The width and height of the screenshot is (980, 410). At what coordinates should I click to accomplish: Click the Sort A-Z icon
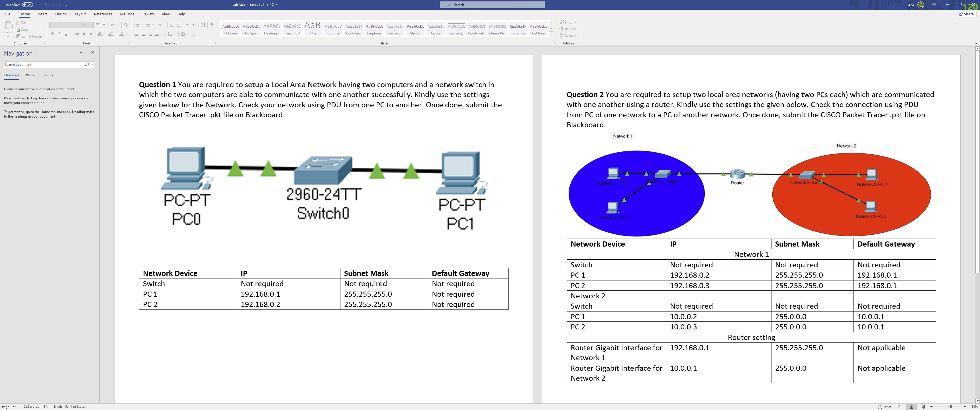click(x=203, y=25)
